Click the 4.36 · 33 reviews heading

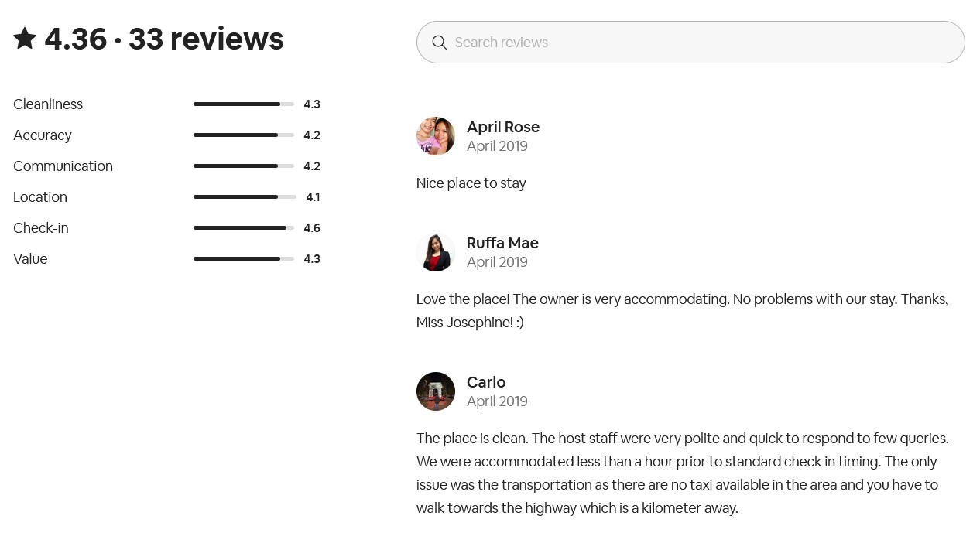click(x=164, y=39)
